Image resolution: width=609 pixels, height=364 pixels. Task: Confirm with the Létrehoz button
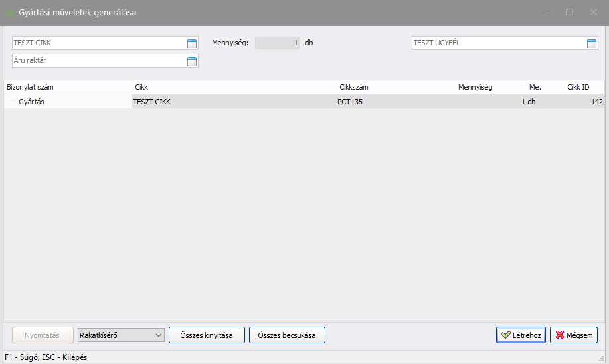coord(521,335)
